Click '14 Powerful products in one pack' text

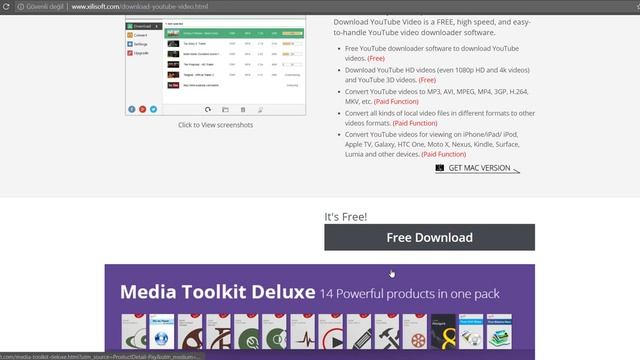click(409, 293)
